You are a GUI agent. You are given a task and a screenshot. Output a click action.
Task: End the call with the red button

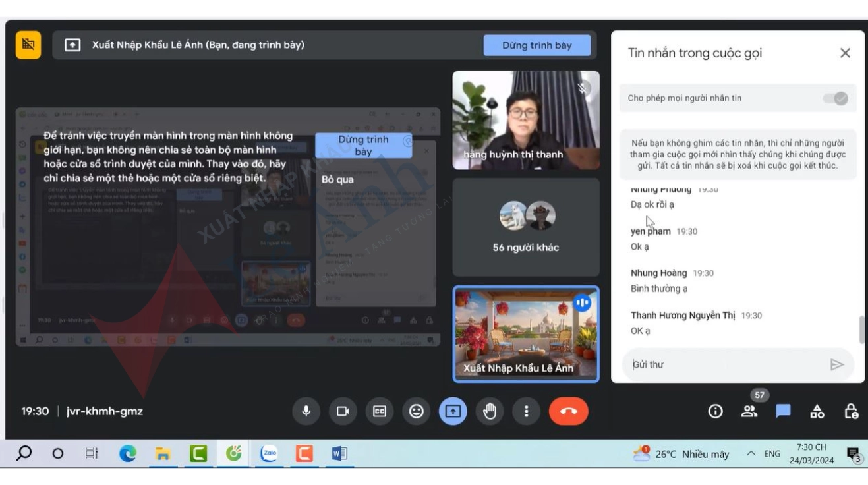(x=568, y=411)
